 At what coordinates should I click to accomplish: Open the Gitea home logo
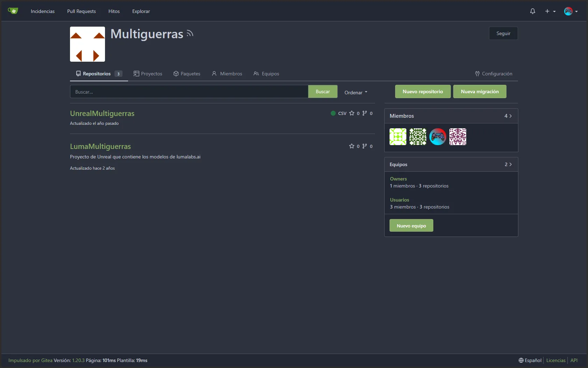tap(13, 11)
